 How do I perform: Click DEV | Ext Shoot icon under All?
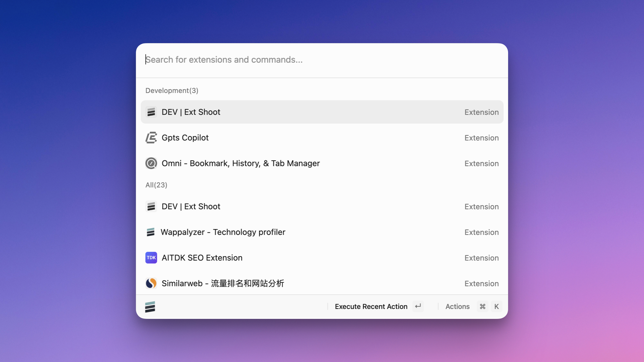pyautogui.click(x=151, y=206)
